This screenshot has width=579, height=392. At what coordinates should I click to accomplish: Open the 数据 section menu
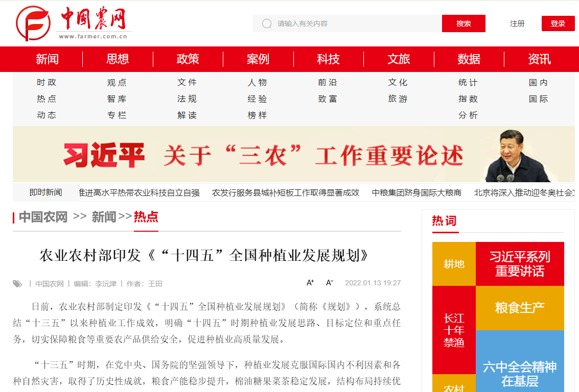[469, 59]
